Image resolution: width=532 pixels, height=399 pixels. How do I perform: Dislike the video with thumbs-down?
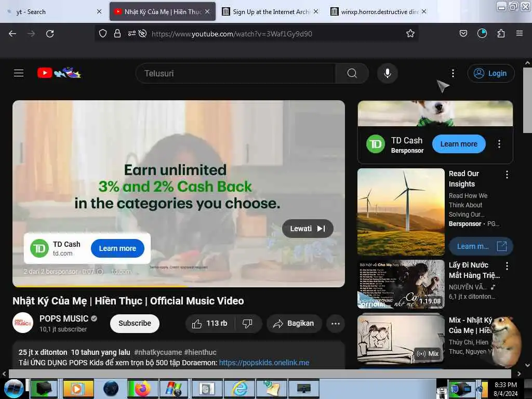[x=248, y=323]
